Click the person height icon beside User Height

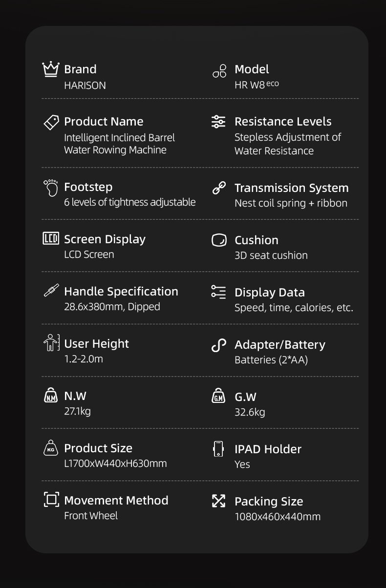click(x=51, y=343)
